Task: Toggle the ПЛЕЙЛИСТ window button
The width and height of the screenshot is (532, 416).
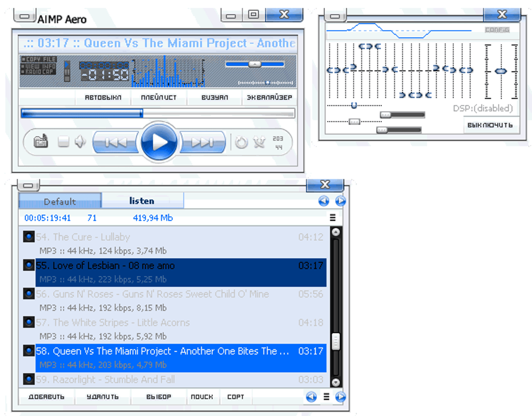Action: [x=159, y=98]
